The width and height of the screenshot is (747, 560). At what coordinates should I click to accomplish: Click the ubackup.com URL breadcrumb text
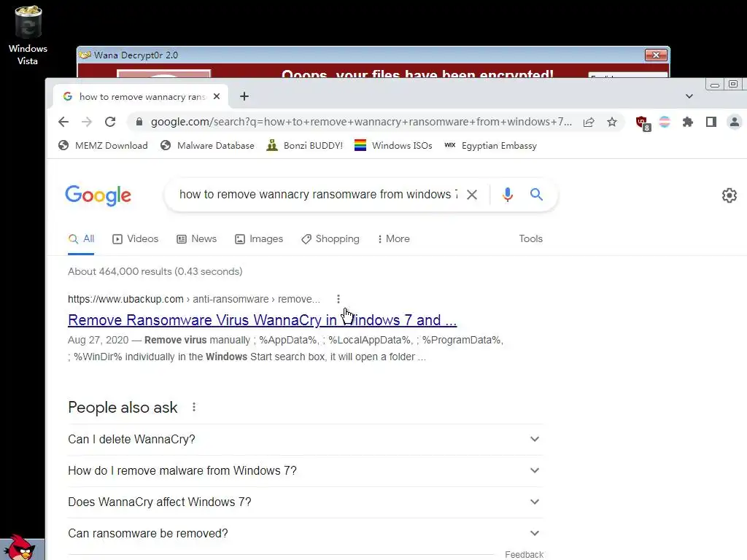(194, 299)
